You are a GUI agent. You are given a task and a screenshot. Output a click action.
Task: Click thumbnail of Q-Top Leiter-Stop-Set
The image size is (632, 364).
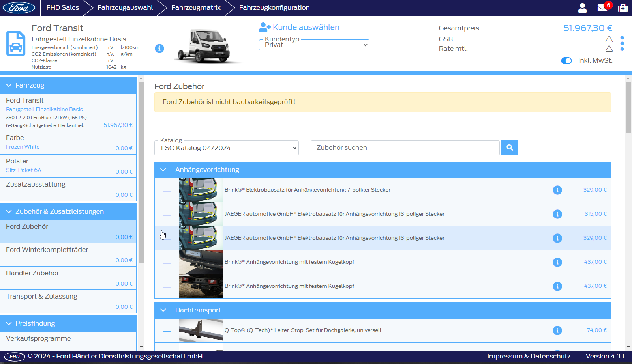coord(201,330)
